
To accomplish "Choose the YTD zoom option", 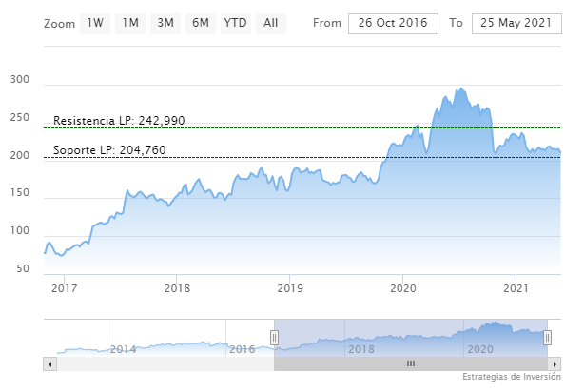I will [234, 22].
